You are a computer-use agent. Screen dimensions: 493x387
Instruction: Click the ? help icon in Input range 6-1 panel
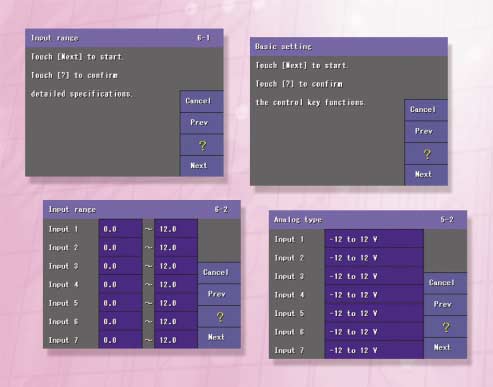click(202, 145)
